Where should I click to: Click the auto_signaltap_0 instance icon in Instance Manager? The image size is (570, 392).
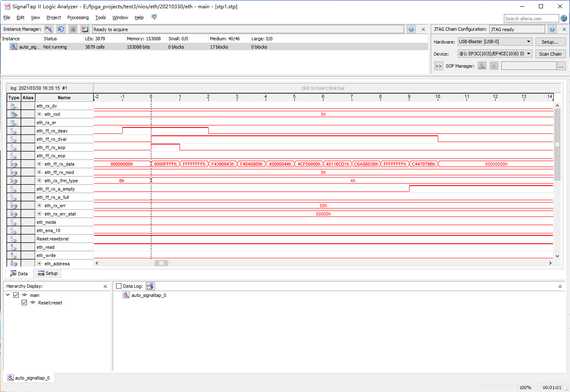click(14, 47)
